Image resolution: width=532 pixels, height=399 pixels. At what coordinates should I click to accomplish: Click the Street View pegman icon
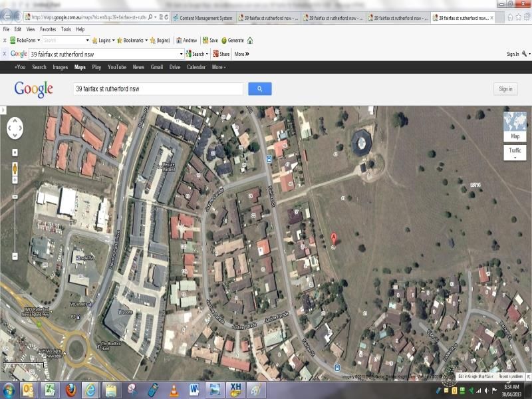(15, 169)
